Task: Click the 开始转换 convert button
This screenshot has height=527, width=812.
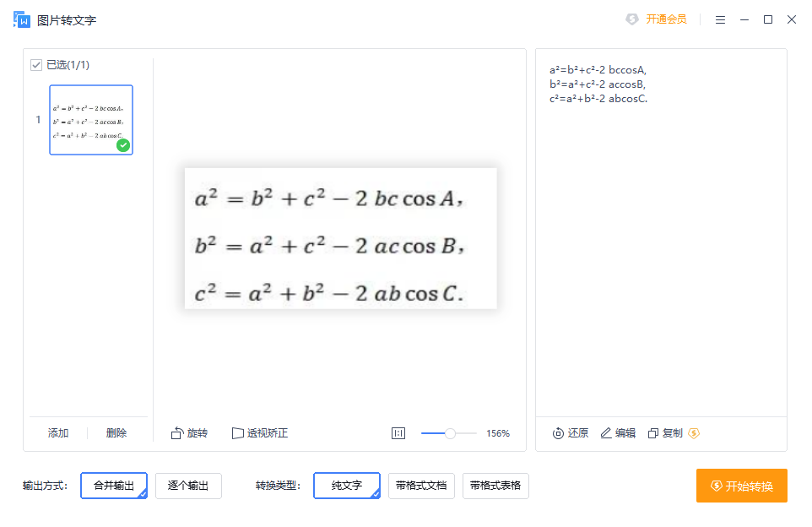Action: coord(741,486)
